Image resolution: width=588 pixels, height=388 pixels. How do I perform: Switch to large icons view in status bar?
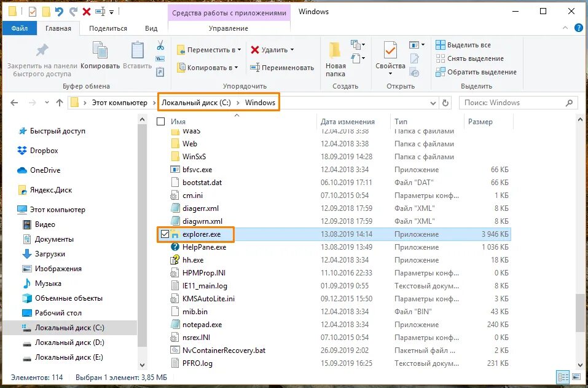pos(575,377)
